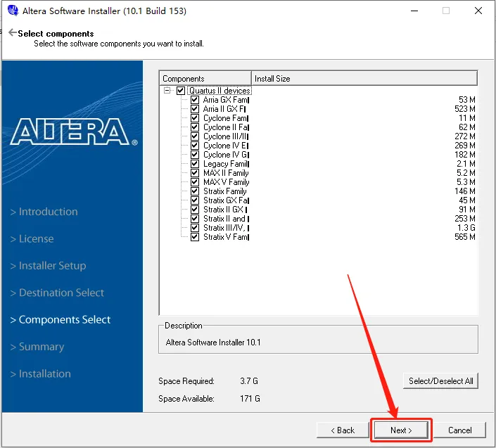Close the installer window
496x448 pixels.
(478, 11)
